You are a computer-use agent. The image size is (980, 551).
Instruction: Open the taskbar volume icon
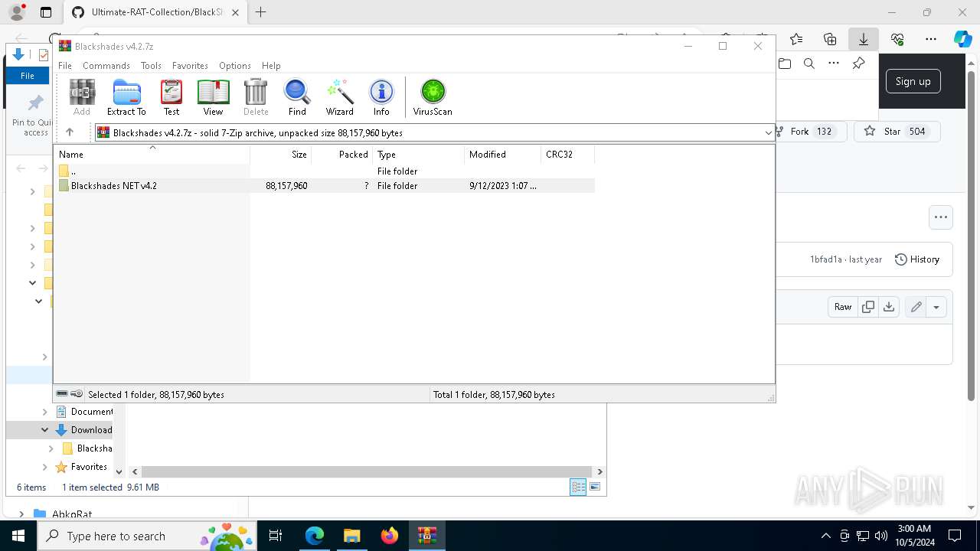point(880,536)
